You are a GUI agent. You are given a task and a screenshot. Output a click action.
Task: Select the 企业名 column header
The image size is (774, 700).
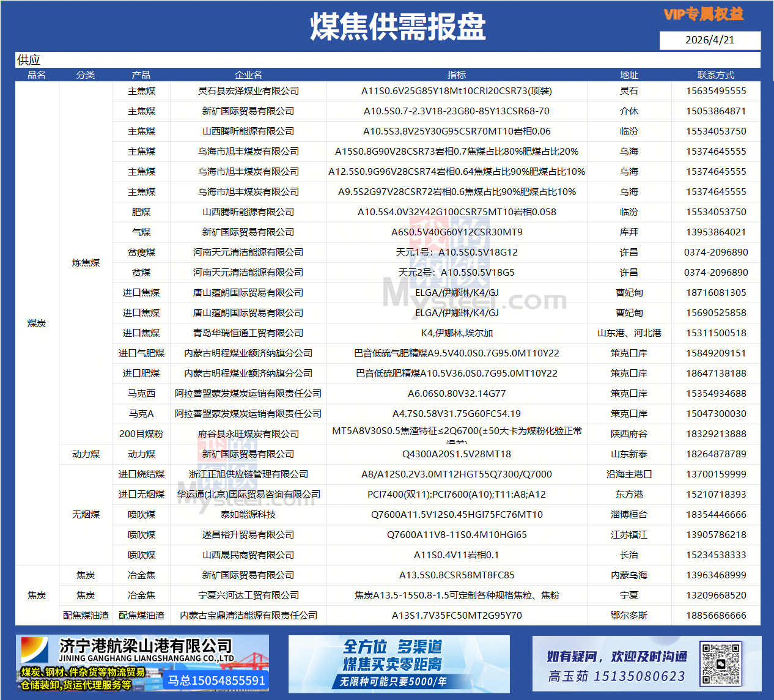pyautogui.click(x=248, y=75)
